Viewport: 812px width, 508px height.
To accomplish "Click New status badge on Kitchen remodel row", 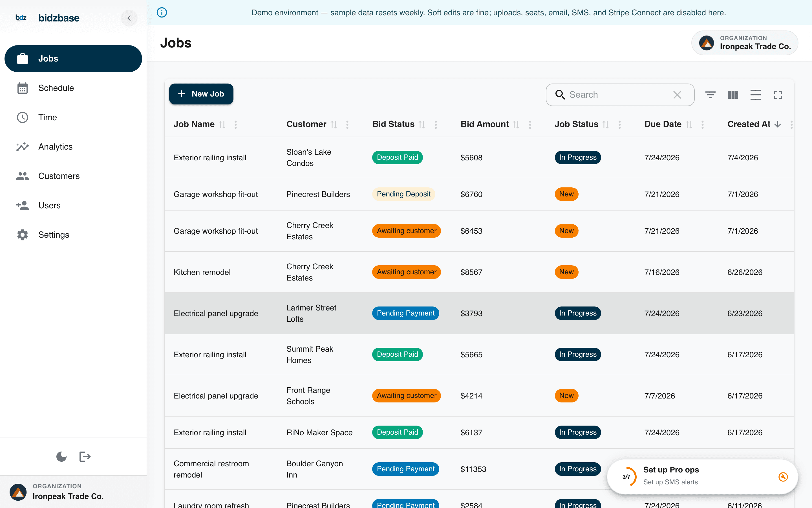I will [566, 272].
